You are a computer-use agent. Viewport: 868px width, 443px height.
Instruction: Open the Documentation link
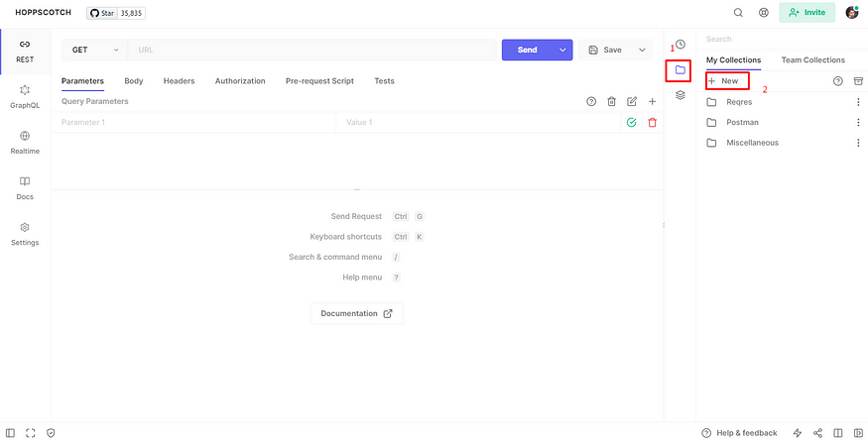[357, 313]
